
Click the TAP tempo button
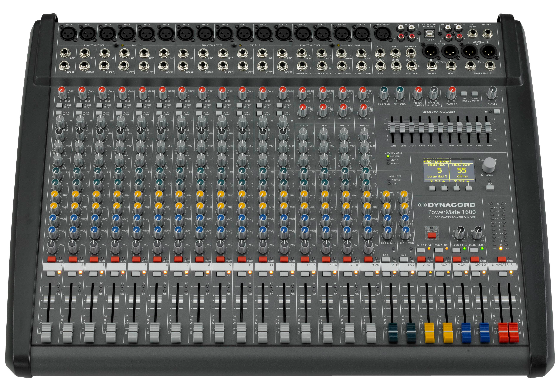click(x=490, y=188)
